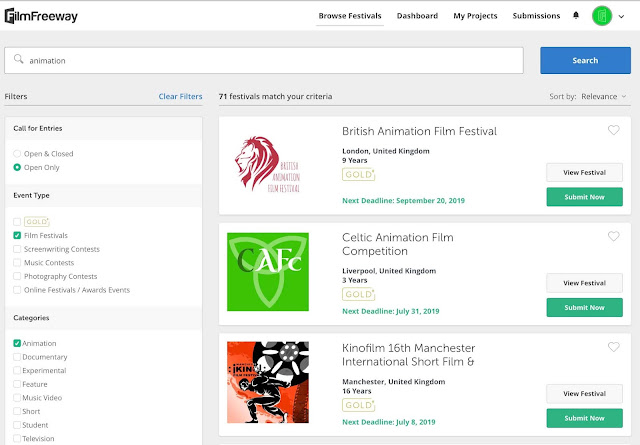Save Kinofilm festival using heart icon
Viewport: 640px width, 445px height.
point(613,347)
